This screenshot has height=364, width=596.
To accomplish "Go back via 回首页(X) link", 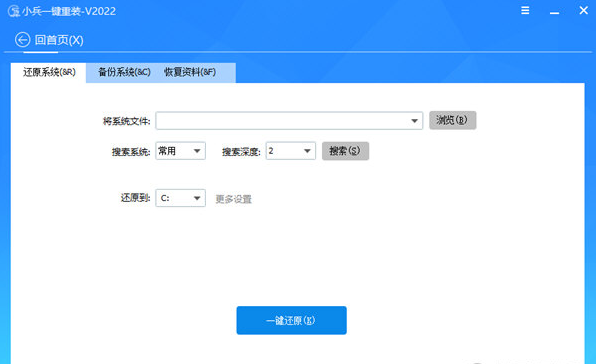I will coord(59,40).
